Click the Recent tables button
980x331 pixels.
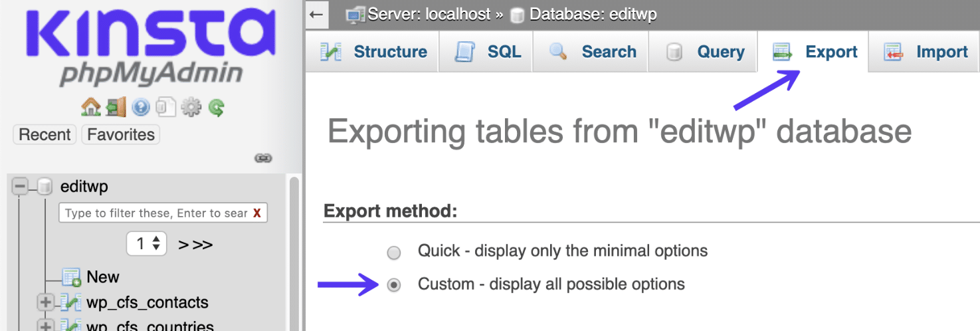[45, 134]
